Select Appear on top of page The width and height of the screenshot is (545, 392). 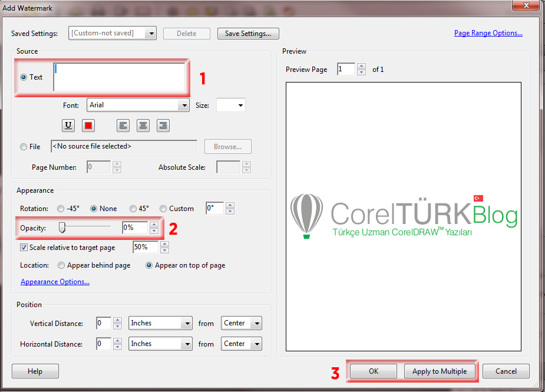coord(148,265)
